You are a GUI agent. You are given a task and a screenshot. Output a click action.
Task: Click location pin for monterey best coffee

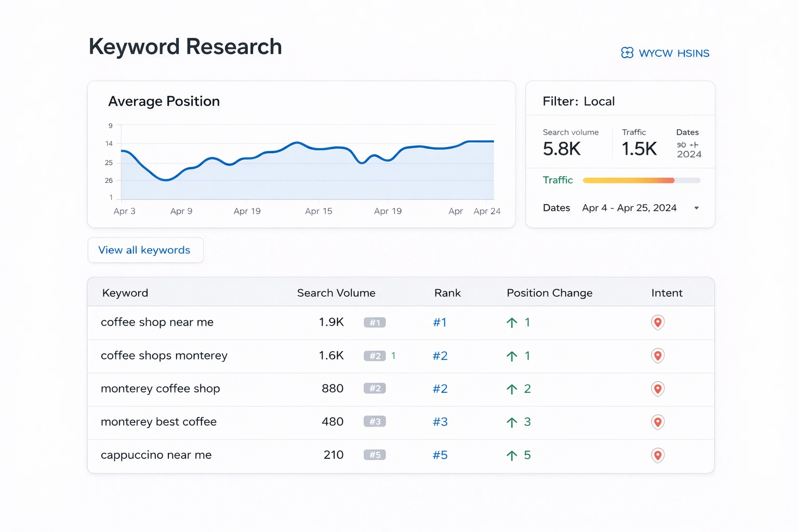[x=658, y=422]
